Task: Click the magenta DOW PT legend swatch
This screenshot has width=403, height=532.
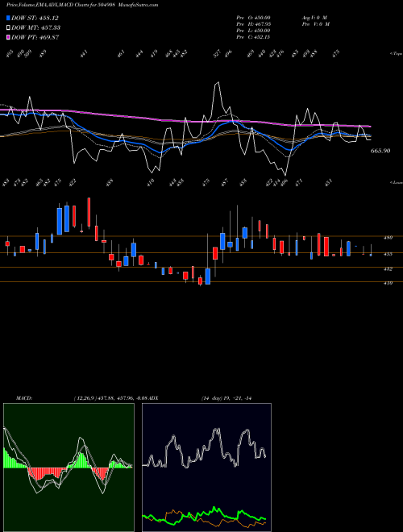Action: tap(8, 37)
